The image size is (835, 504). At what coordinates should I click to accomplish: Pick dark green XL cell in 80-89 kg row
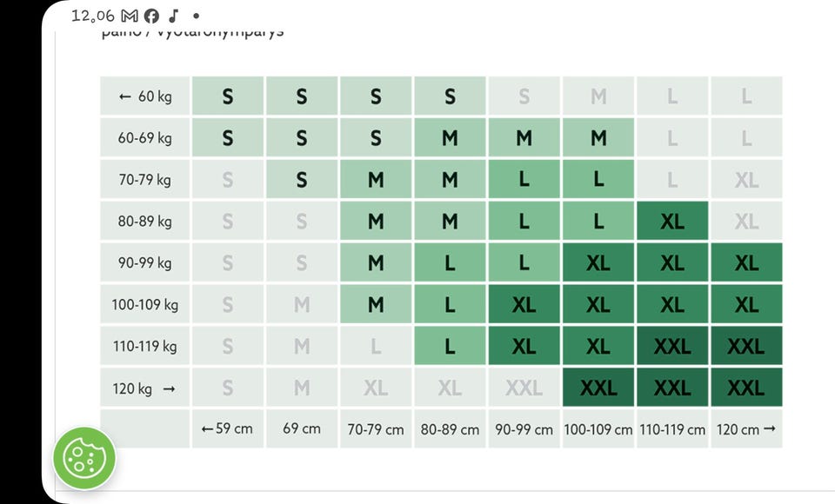[672, 222]
